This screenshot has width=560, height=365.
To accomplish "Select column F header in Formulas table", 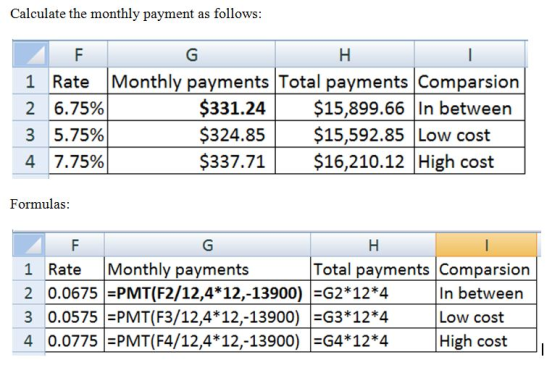I will (x=74, y=245).
